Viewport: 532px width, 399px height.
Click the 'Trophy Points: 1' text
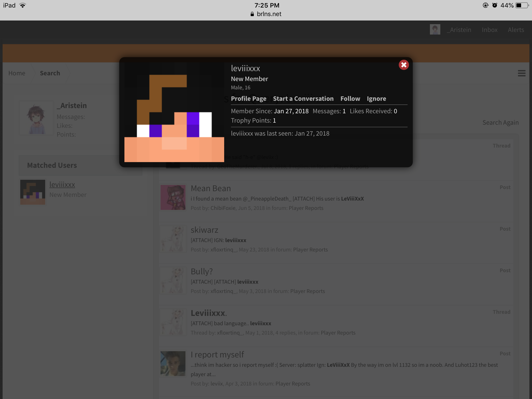(253, 121)
